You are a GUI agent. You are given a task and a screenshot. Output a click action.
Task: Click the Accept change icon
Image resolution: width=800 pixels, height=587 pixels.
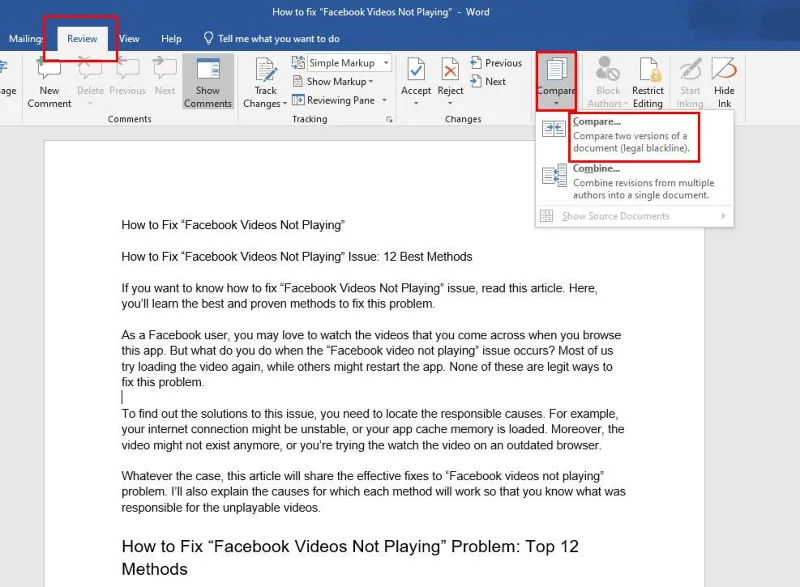point(416,69)
